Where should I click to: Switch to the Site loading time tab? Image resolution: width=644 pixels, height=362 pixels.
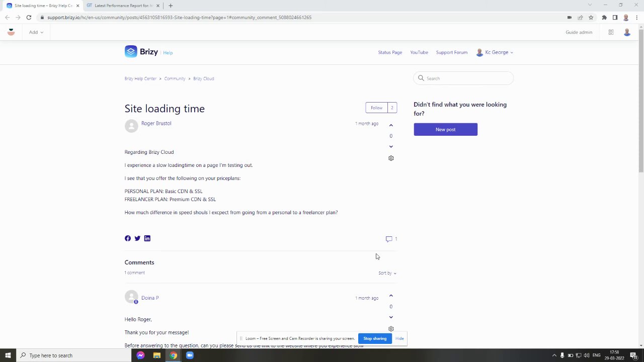pos(42,6)
